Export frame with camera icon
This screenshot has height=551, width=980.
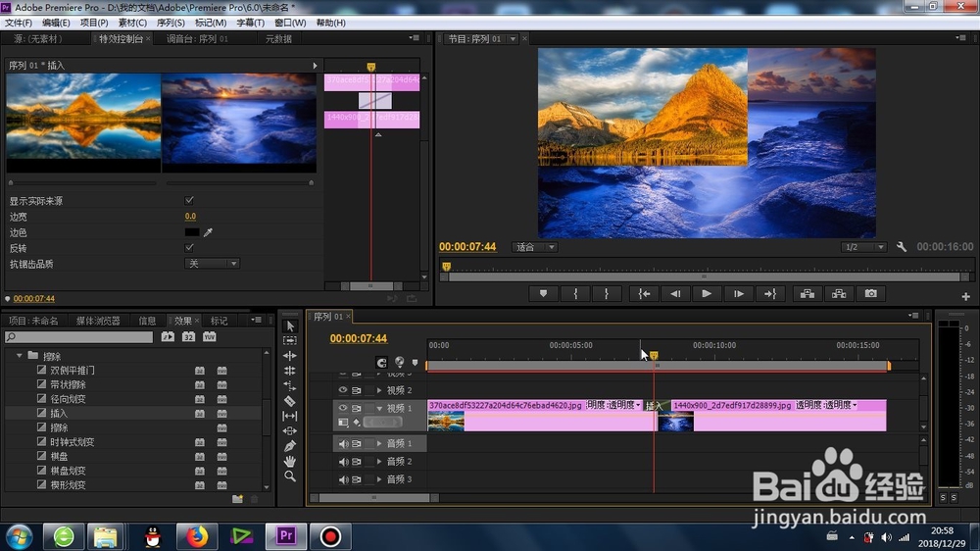point(870,294)
